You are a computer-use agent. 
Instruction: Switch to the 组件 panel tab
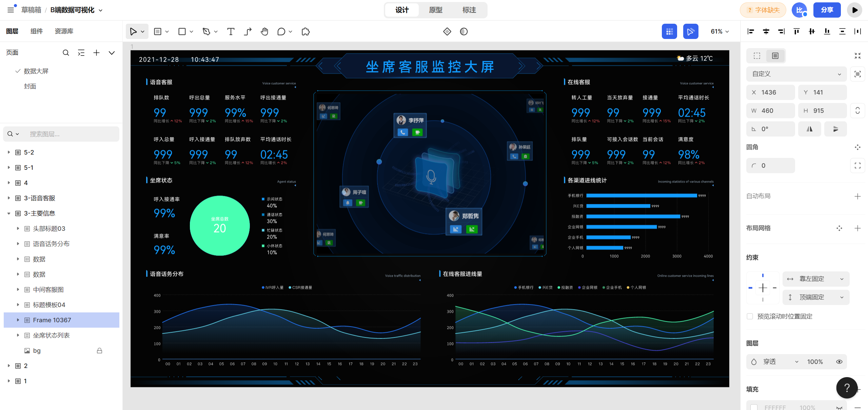coord(37,31)
